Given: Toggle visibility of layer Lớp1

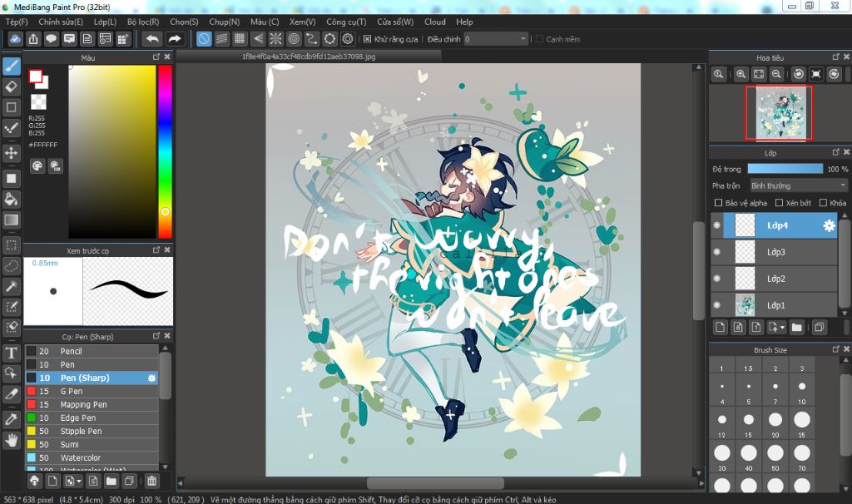Looking at the screenshot, I should coord(716,305).
